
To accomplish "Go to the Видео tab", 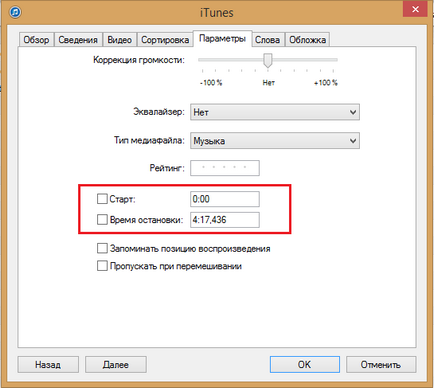I will click(119, 40).
